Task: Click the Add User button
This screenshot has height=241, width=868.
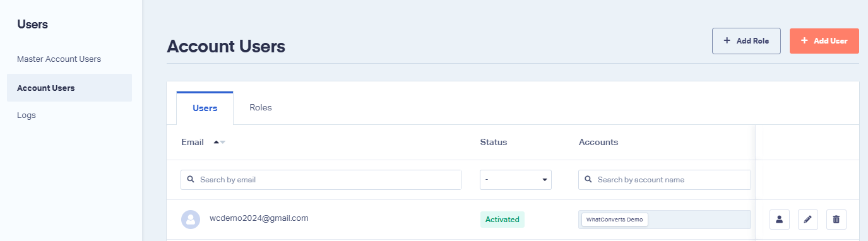Action: point(824,41)
